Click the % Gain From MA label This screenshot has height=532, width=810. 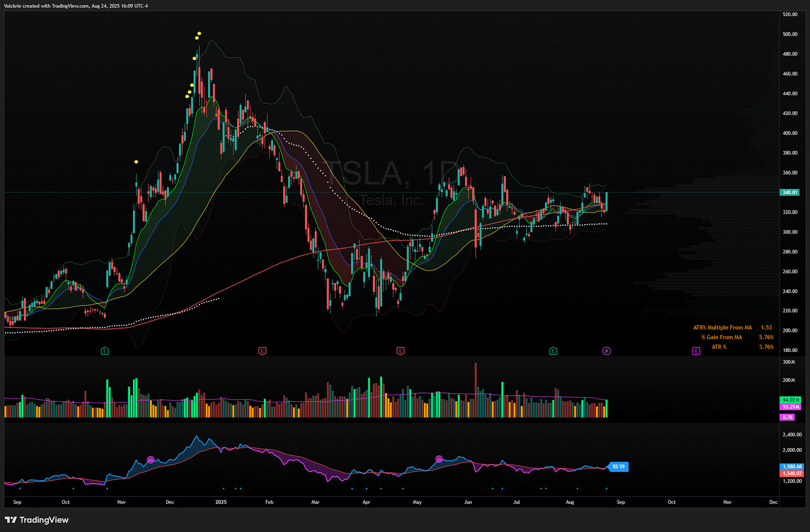[722, 337]
